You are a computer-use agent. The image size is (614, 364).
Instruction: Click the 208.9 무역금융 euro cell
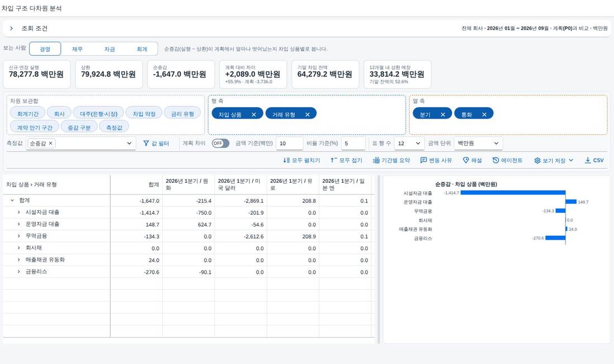click(x=293, y=236)
